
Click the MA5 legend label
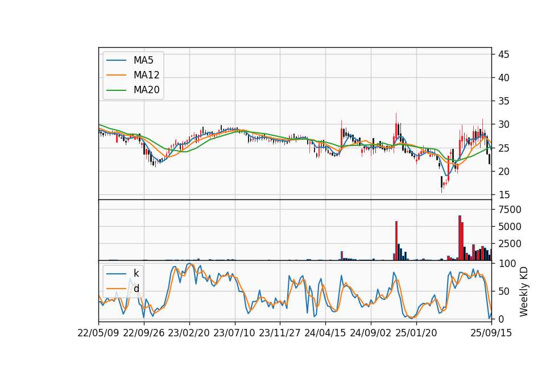point(143,60)
